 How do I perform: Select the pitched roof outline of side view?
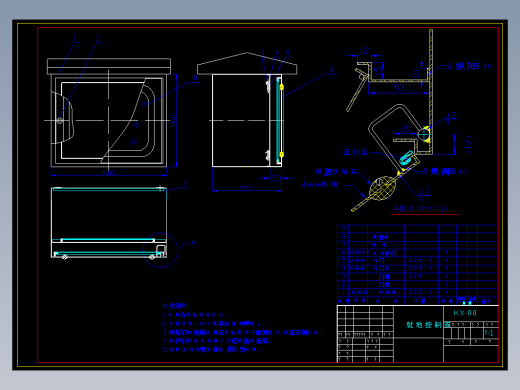[x=247, y=63]
